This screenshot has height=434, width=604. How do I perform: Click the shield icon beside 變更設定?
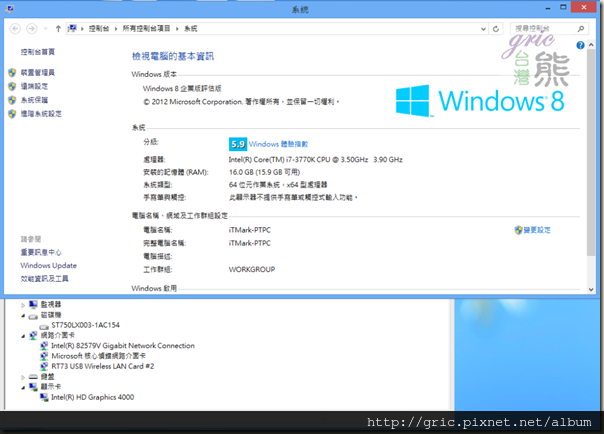pyautogui.click(x=518, y=230)
